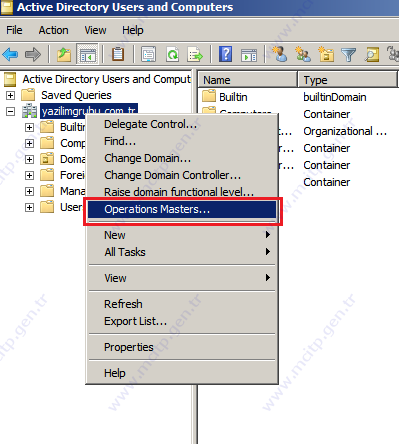Expand the Managed Service Accounts tree node

pos(29,191)
